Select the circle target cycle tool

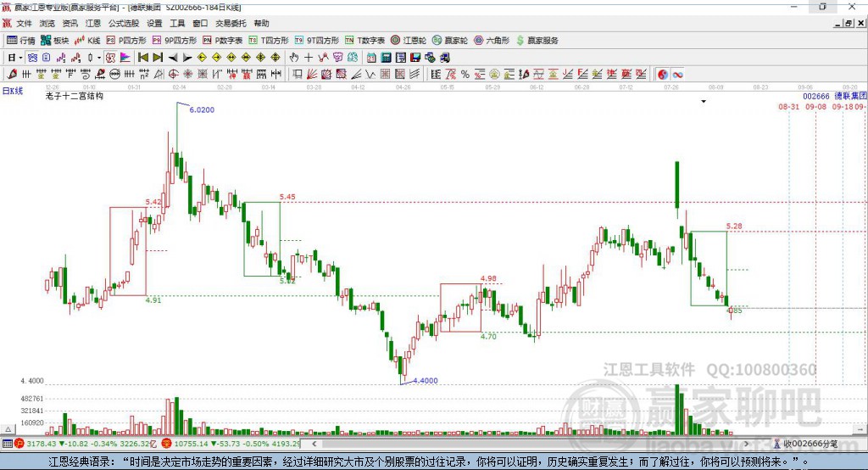(173, 75)
